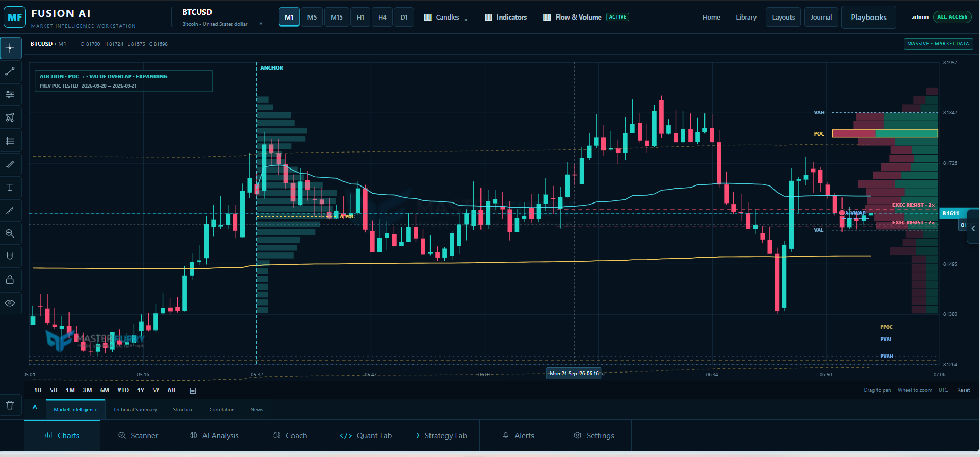The image size is (980, 457).
Task: Set range to YTD
Action: coord(123,391)
